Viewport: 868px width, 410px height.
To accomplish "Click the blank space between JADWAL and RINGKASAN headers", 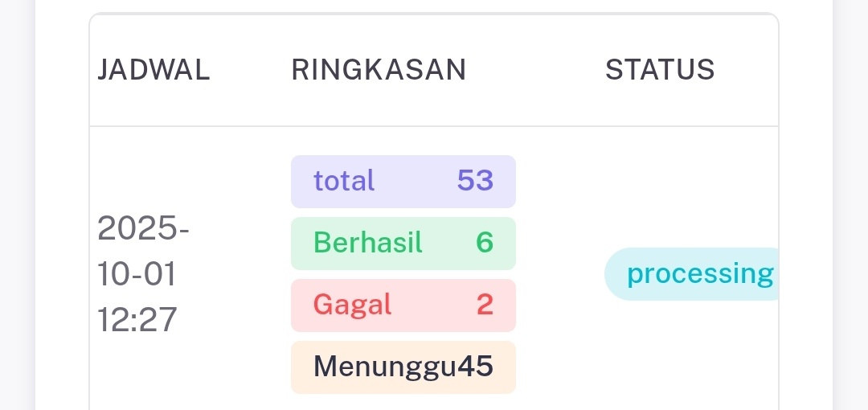I will click(x=251, y=71).
